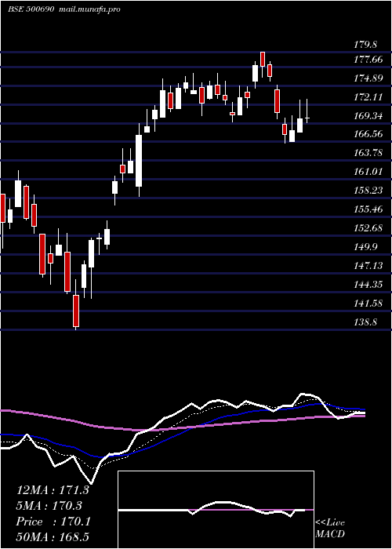Click the 141.58 price level label

368,304
